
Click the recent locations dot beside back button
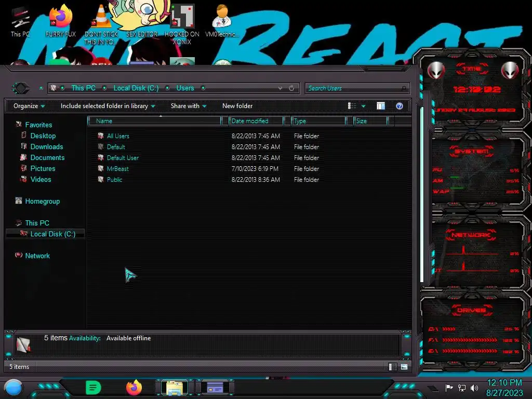pos(41,88)
